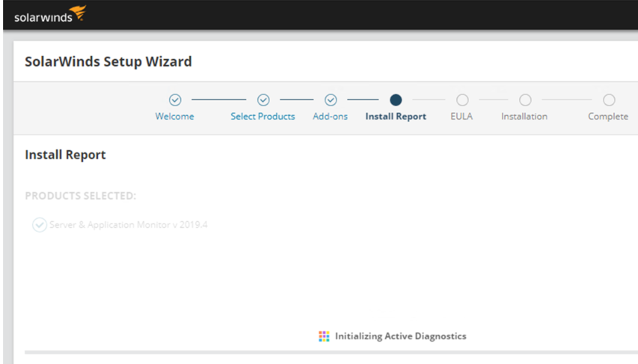638x364 pixels.
Task: Jump to the EULA step label
Action: [461, 117]
